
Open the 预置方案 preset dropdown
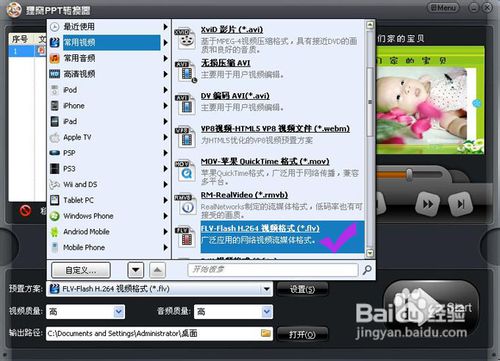pos(267,289)
